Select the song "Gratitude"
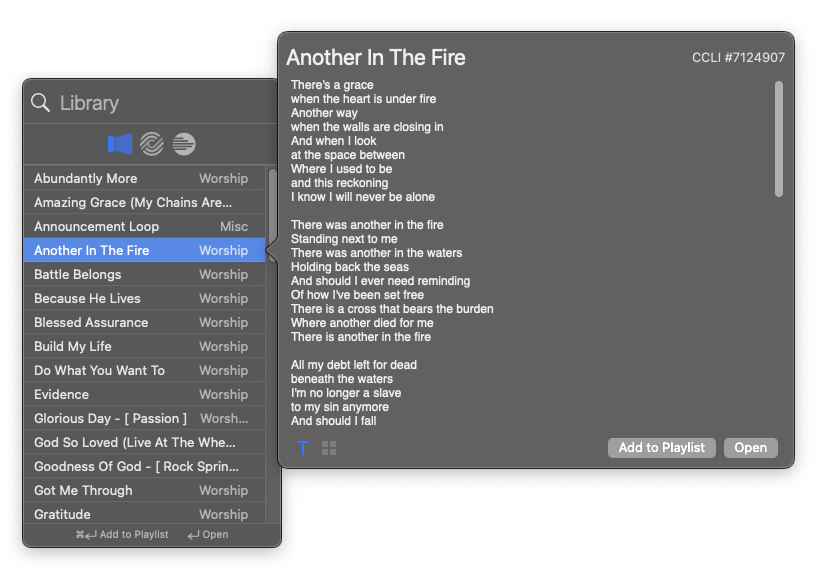The height and width of the screenshot is (574, 830). coord(144,514)
